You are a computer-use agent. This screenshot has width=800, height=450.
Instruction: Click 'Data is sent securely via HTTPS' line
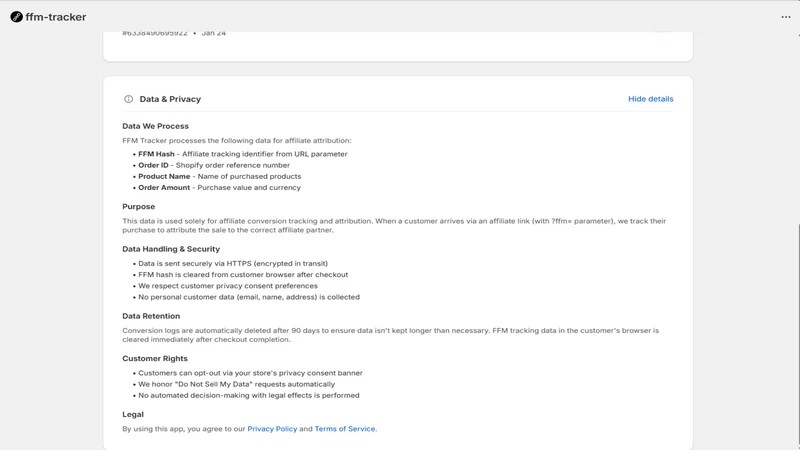(x=233, y=263)
